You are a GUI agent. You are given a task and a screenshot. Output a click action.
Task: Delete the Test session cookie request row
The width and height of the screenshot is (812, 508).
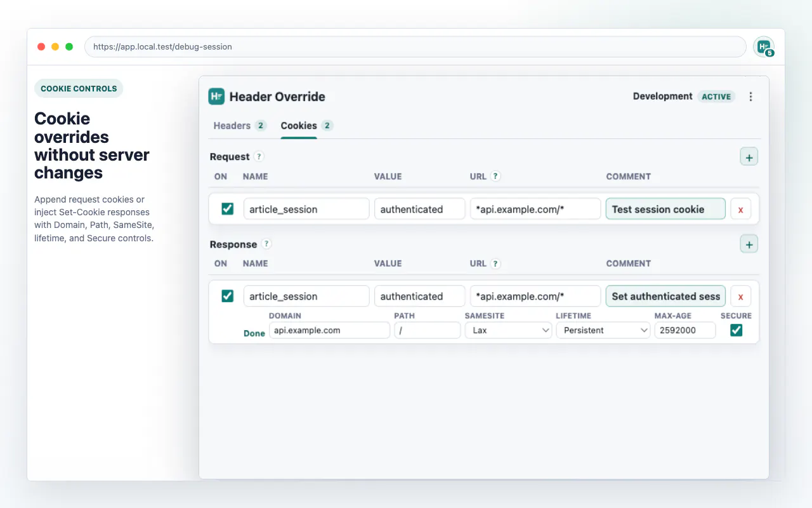pyautogui.click(x=741, y=209)
